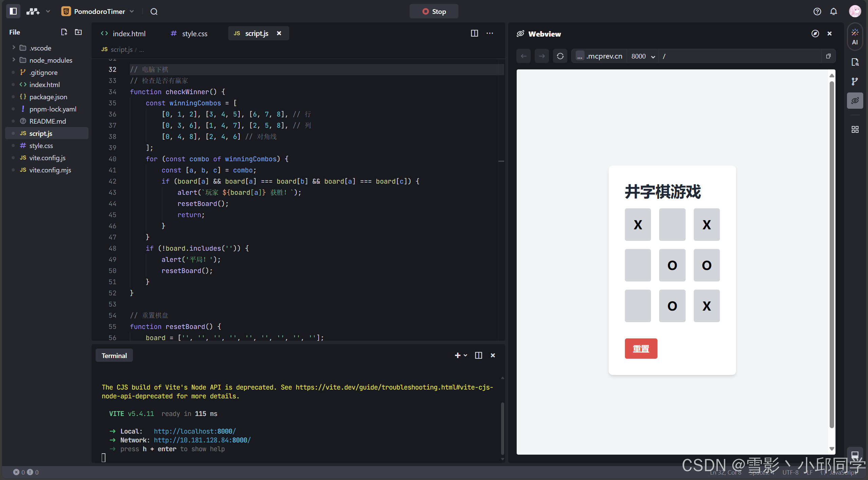Image resolution: width=868 pixels, height=480 pixels.
Task: Open the notifications bell
Action: coord(834,12)
